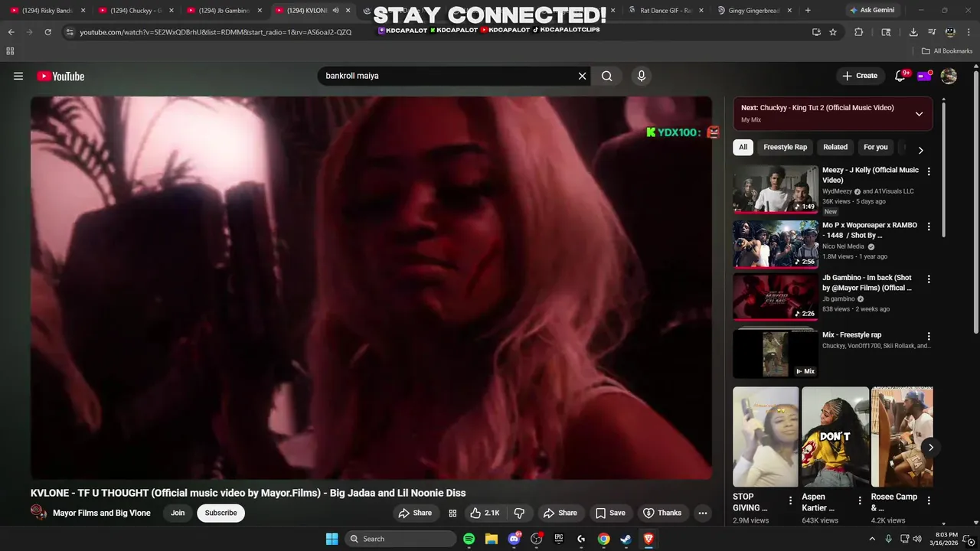
Task: Open the Create dropdown
Action: [860, 76]
